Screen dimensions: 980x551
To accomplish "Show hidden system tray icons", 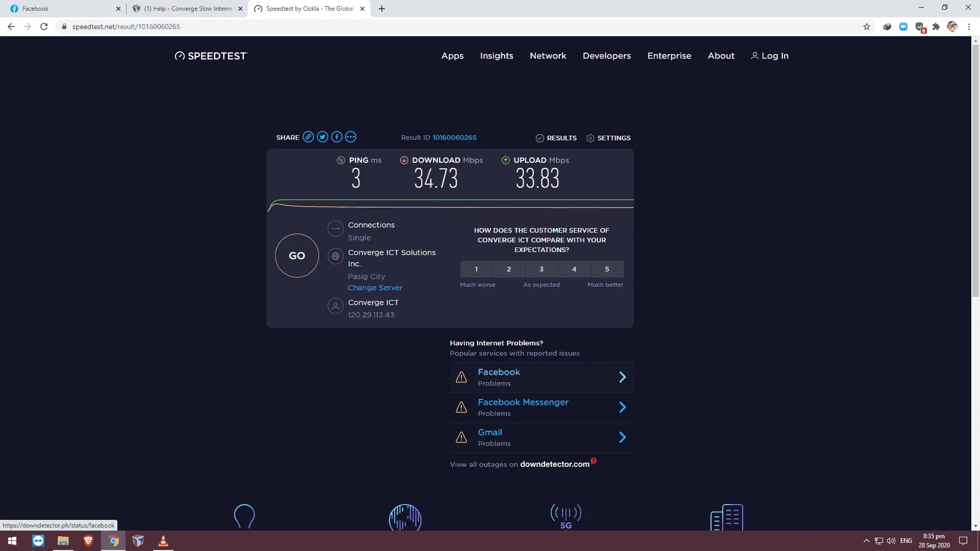I will (866, 541).
